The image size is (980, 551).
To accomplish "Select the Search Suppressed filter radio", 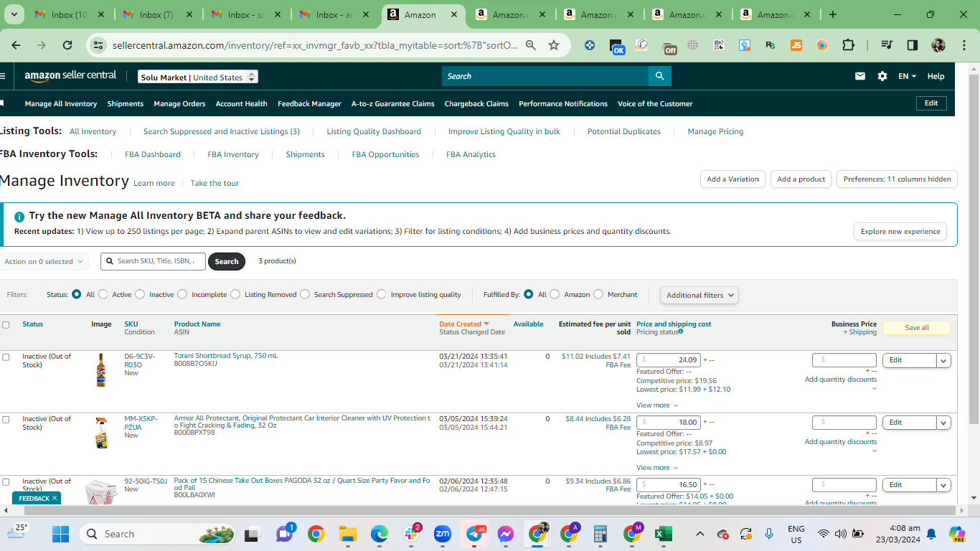I will click(x=305, y=294).
